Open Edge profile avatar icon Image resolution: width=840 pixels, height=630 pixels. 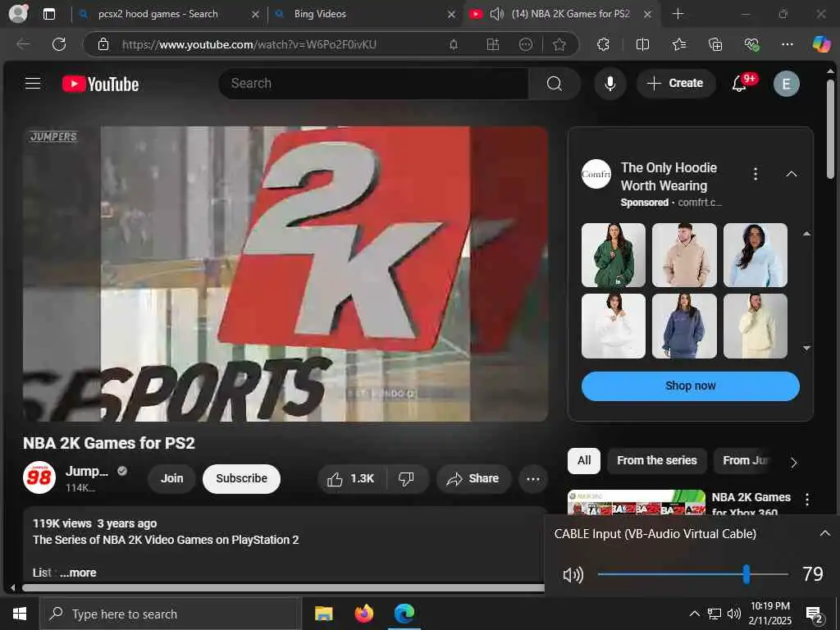click(x=18, y=14)
